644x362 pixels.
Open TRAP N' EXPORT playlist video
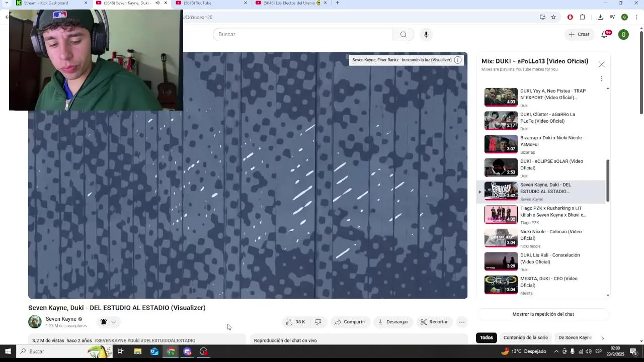[541, 98]
